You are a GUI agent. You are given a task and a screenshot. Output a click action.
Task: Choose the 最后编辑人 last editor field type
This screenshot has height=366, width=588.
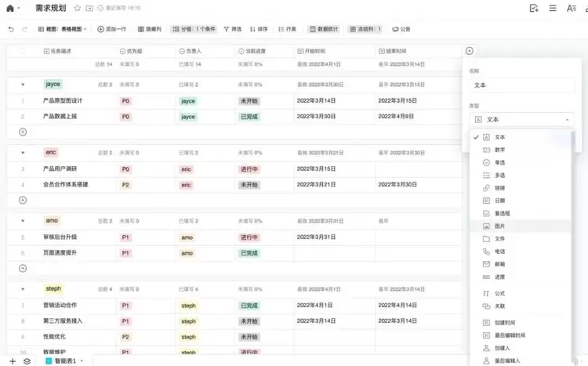tap(521, 361)
